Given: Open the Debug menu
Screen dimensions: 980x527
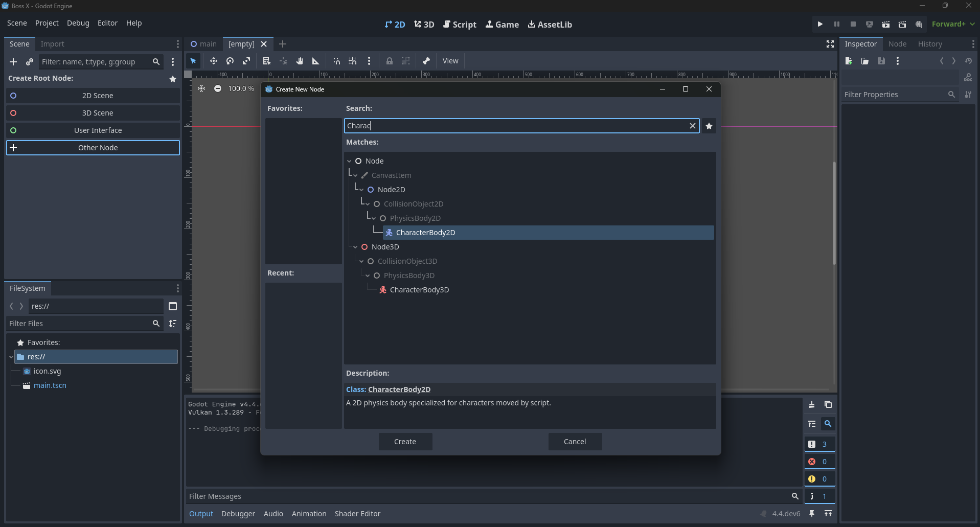Looking at the screenshot, I should [x=78, y=23].
